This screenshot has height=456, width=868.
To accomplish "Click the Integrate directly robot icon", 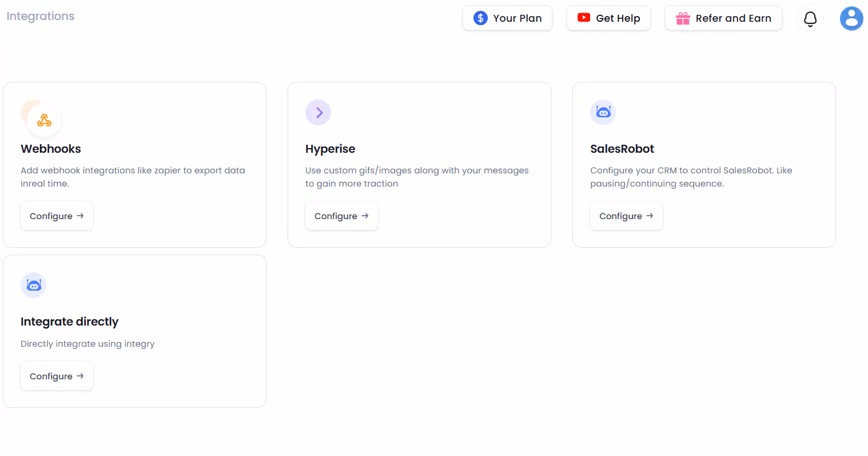I will click(x=33, y=285).
